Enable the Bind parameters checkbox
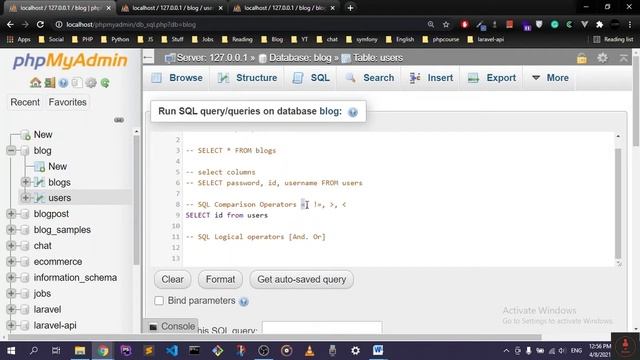The height and width of the screenshot is (360, 640). coord(159,301)
